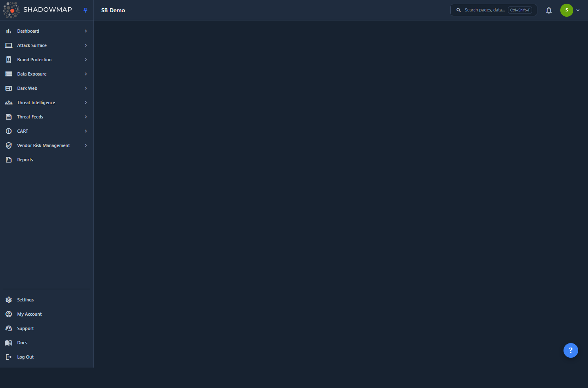Open the blue help question button

(571, 350)
